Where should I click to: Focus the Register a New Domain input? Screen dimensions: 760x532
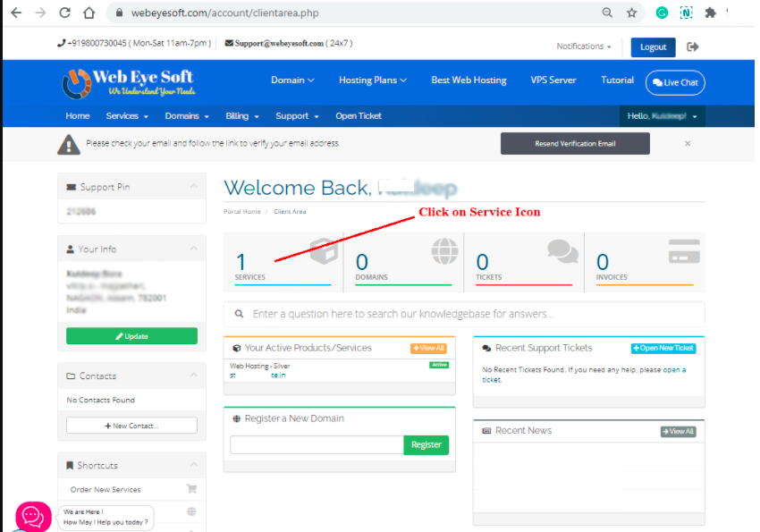pos(317,444)
